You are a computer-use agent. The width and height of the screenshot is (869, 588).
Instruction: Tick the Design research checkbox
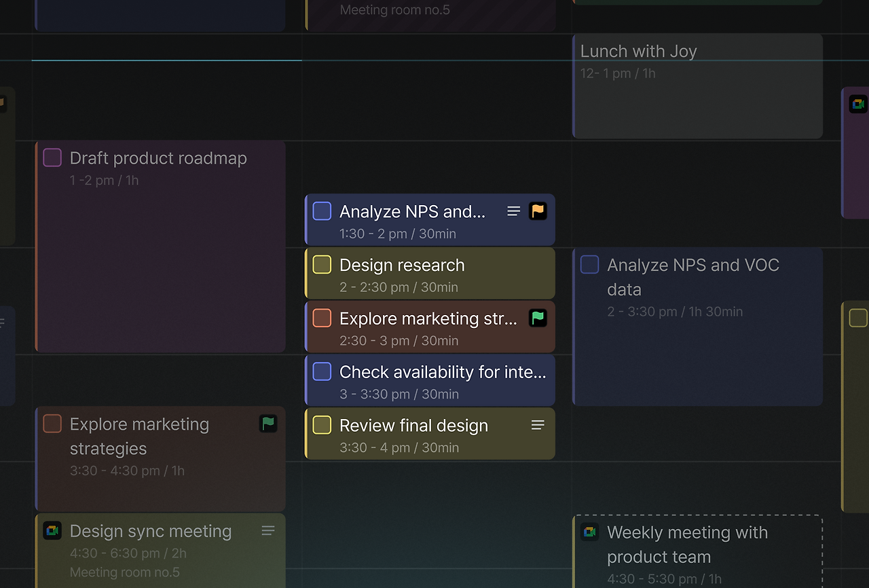point(322,265)
